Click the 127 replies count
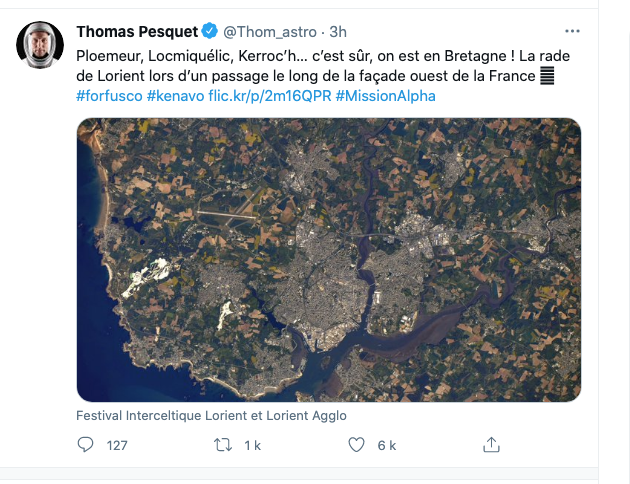 (117, 446)
